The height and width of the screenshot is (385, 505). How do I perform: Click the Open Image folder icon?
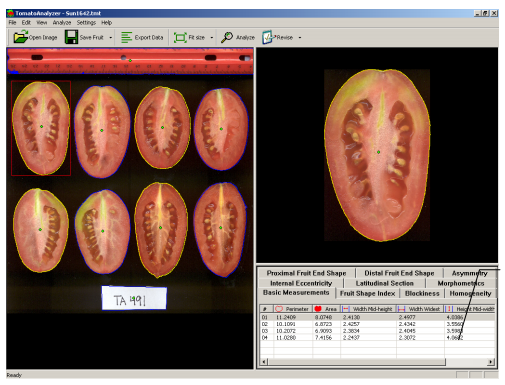click(x=20, y=37)
